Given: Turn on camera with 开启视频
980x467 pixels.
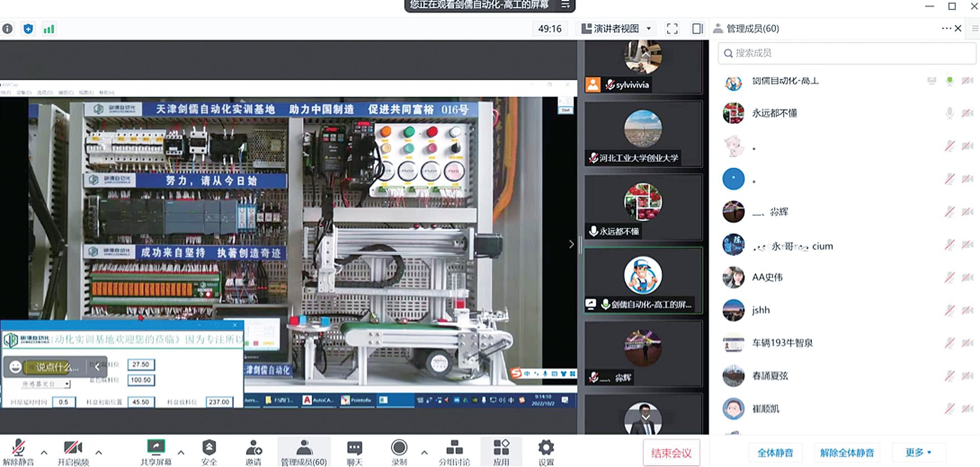Looking at the screenshot, I should pos(73,452).
